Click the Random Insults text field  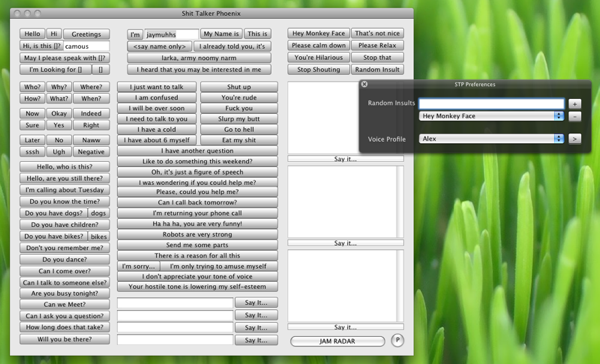491,104
